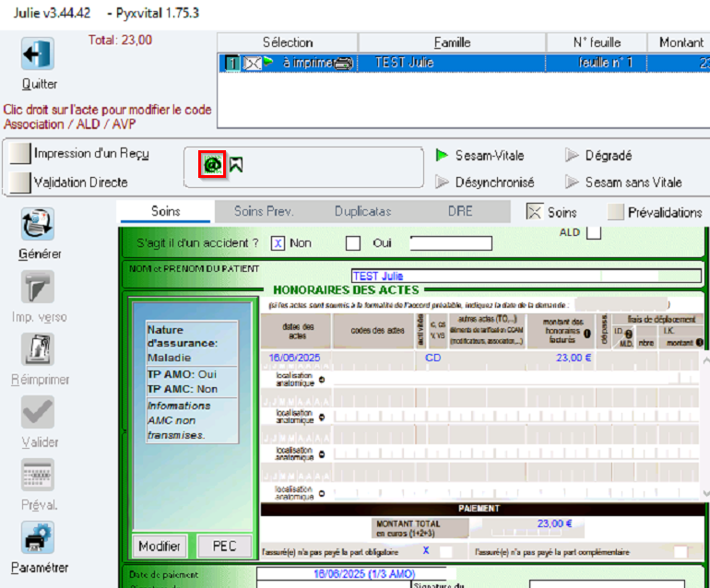
Task: Click the accident date input field
Action: (451, 243)
